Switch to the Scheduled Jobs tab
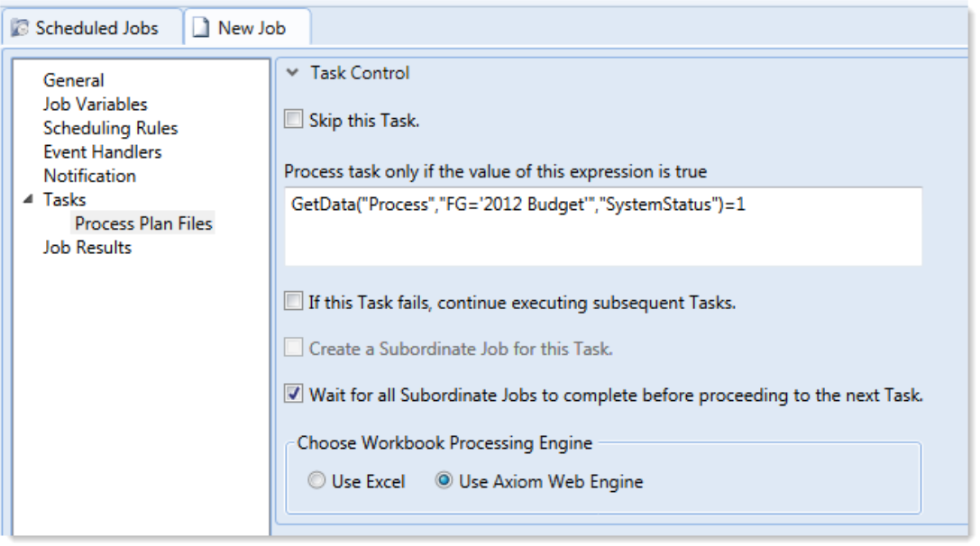Screen dimensions: 980x546 click(x=96, y=28)
